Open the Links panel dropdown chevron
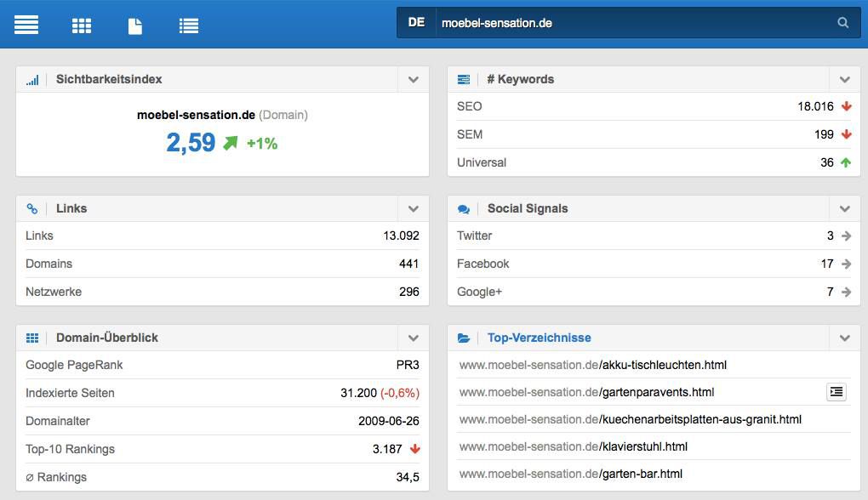The image size is (868, 500). point(414,209)
